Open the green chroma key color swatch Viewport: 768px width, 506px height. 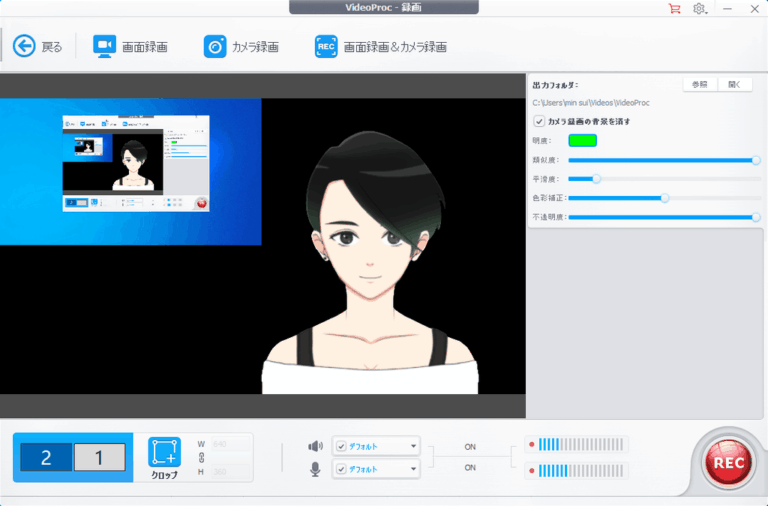pos(582,140)
